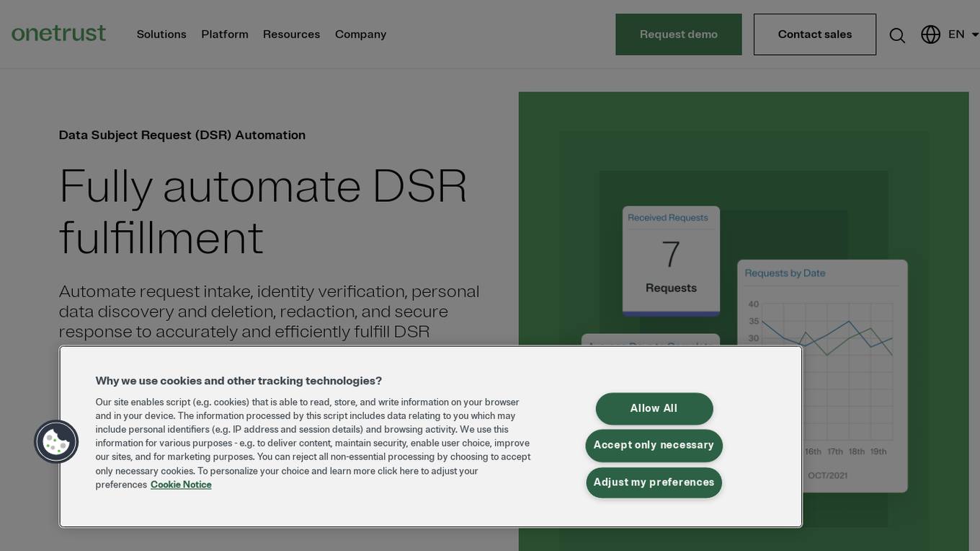
Task: Click the 'Fully automate DSR fulfillment' heading
Action: (263, 211)
